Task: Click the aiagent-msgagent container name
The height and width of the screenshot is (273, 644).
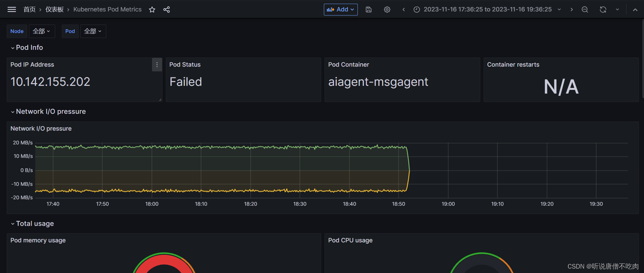Action: pyautogui.click(x=378, y=82)
